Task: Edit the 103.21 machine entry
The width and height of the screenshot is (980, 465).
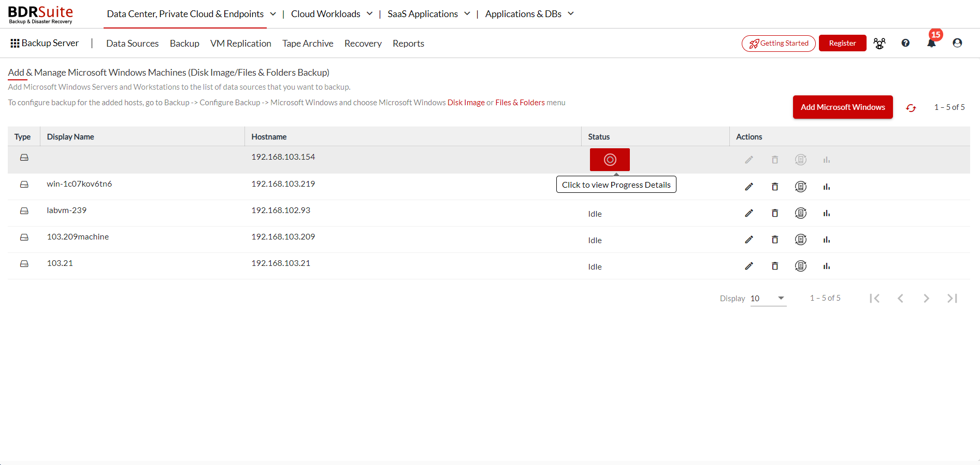Action: 749,266
